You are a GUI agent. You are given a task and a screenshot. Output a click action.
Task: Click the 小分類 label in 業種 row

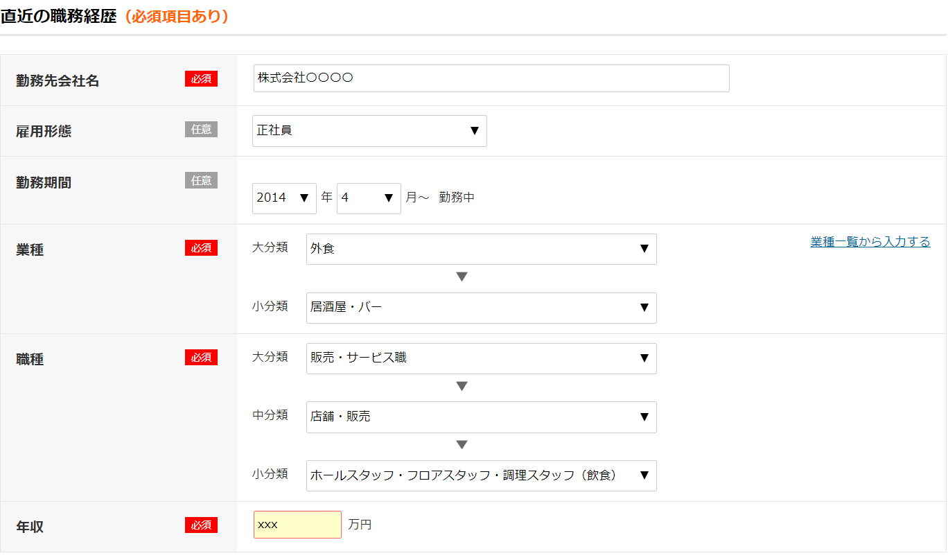270,306
